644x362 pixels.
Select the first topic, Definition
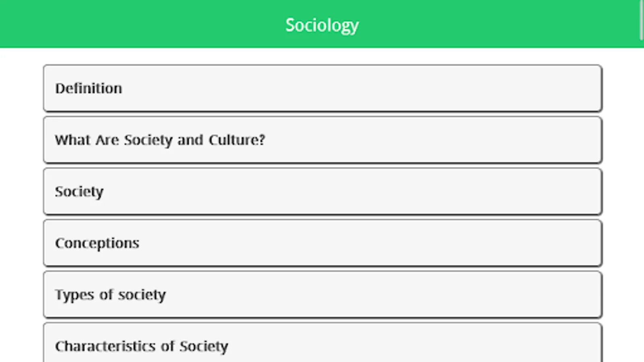click(322, 88)
